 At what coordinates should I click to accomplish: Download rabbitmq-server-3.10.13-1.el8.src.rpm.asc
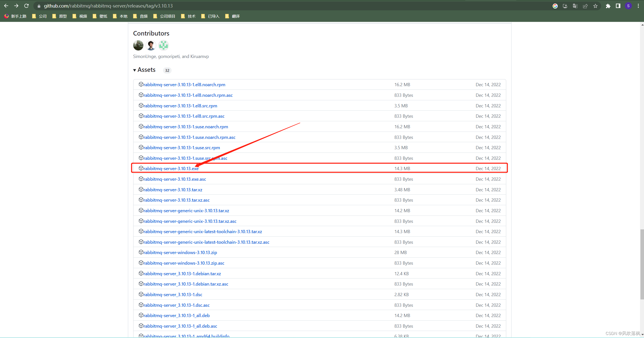tap(184, 116)
